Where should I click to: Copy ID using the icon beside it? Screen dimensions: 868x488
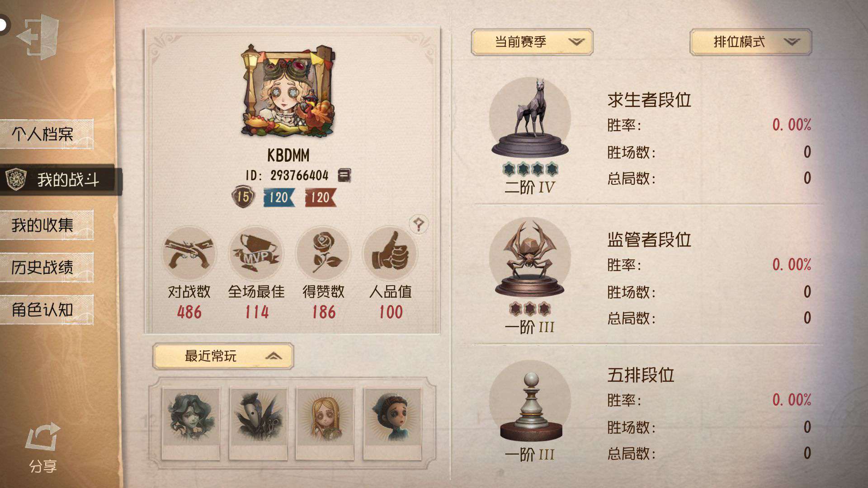(344, 175)
